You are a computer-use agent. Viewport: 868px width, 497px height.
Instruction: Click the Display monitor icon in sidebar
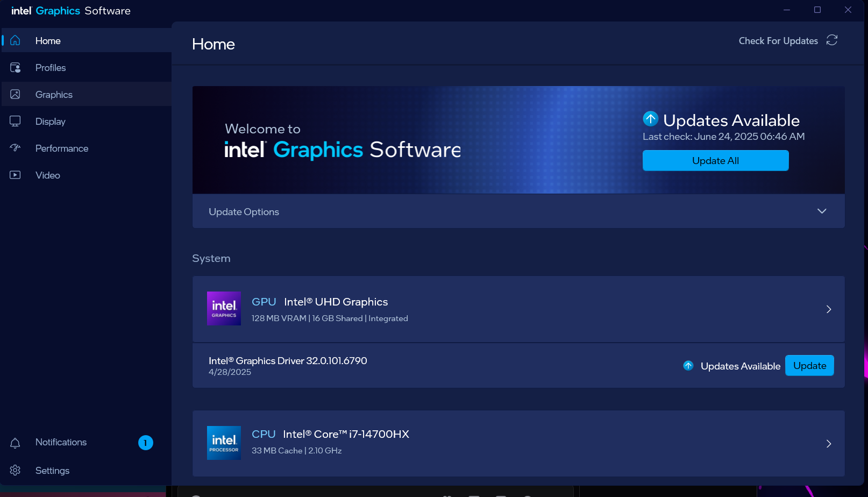pyautogui.click(x=15, y=121)
